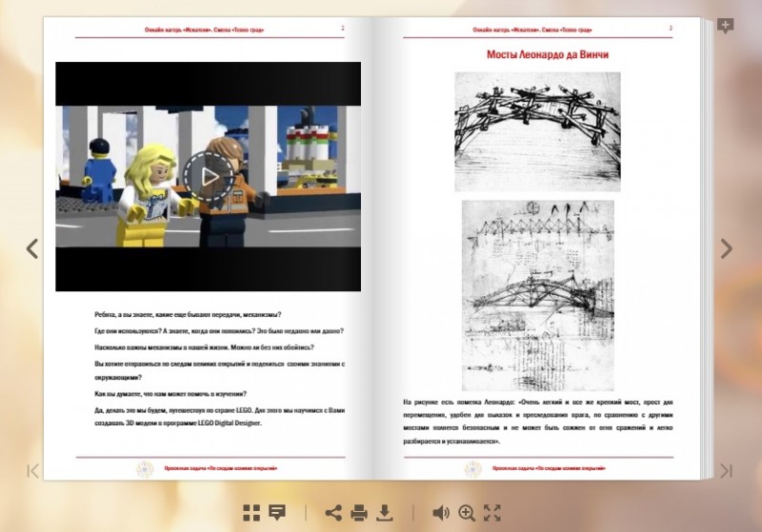The image size is (762, 532).
Task: Go to the next page with the right arrow
Action: [x=727, y=248]
